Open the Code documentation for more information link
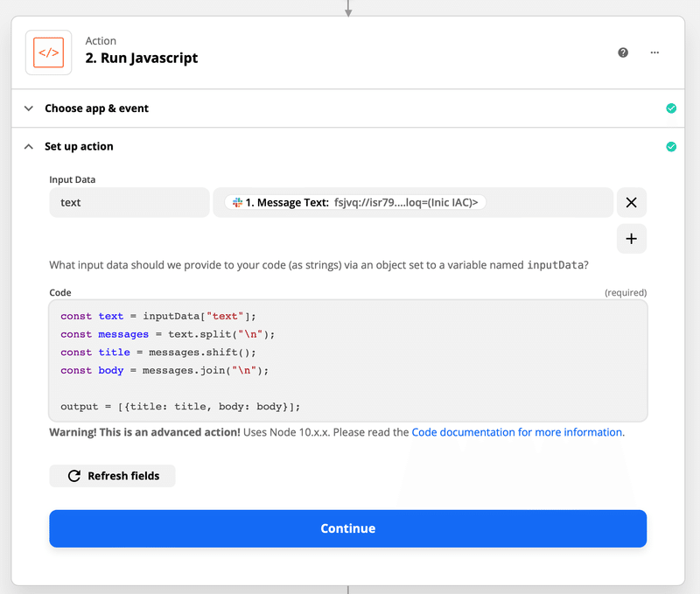 click(516, 432)
